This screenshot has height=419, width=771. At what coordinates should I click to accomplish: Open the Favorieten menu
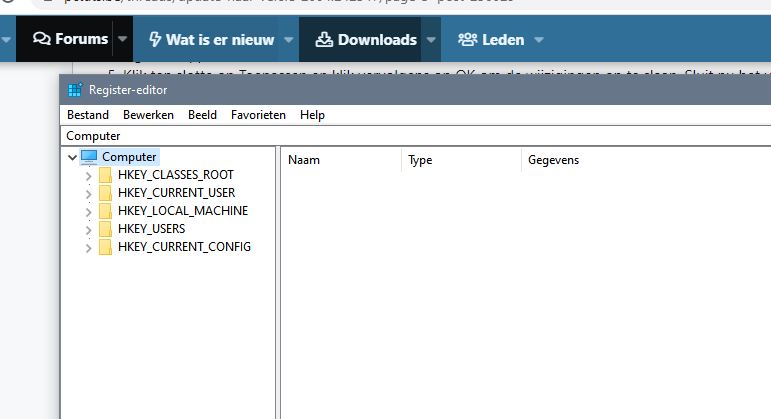tap(258, 115)
